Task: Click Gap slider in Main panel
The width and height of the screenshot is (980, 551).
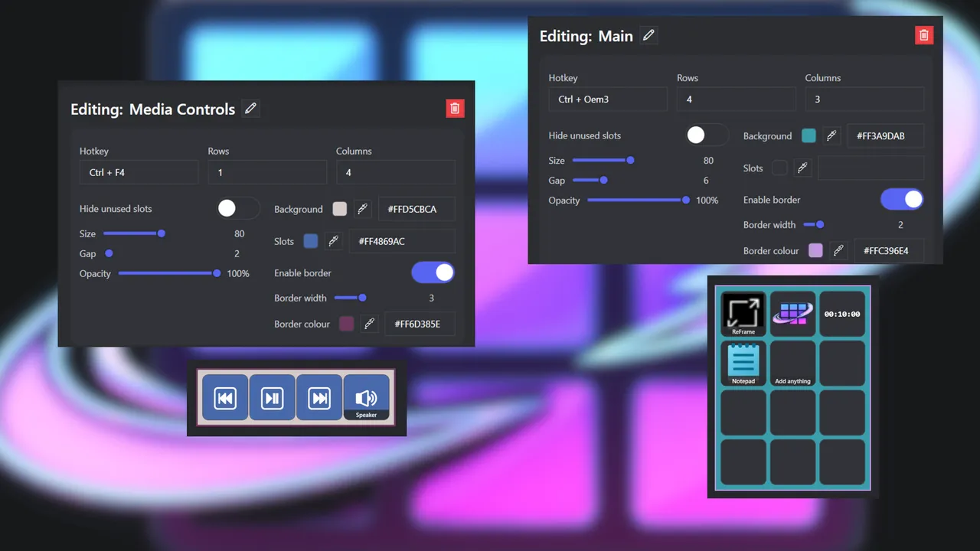Action: point(590,180)
